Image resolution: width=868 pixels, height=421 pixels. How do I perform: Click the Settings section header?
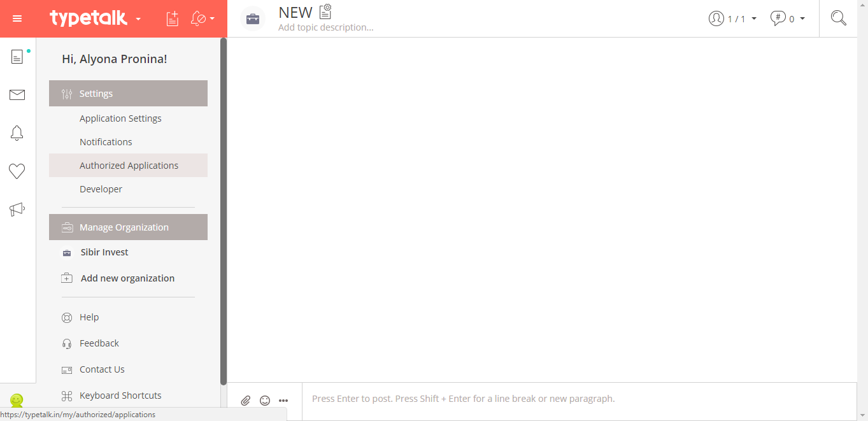[x=128, y=94]
